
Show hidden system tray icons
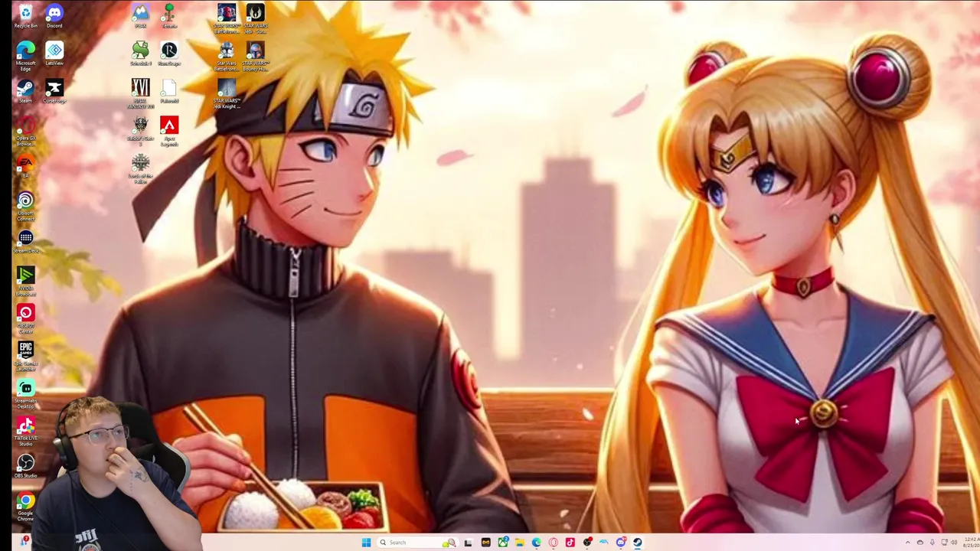click(908, 543)
